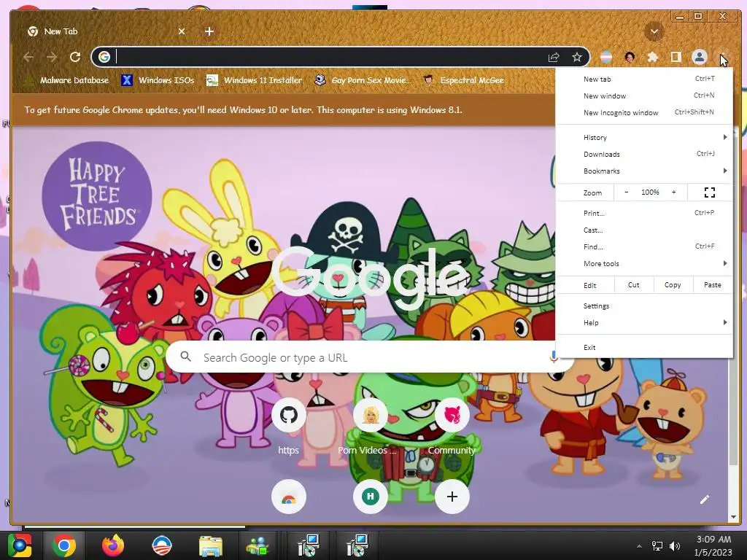Open the Espectral McGee bookmark
Screen dimensions: 747x560
(463, 80)
